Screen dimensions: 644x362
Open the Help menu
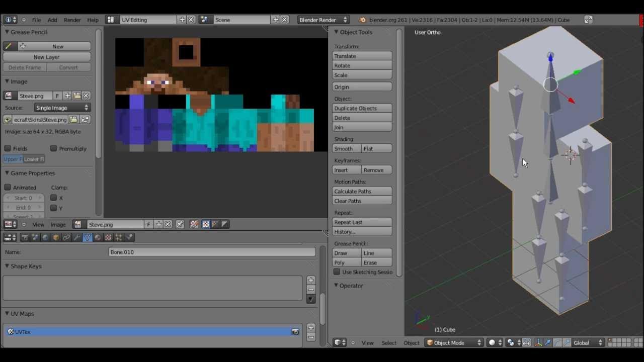click(x=93, y=20)
